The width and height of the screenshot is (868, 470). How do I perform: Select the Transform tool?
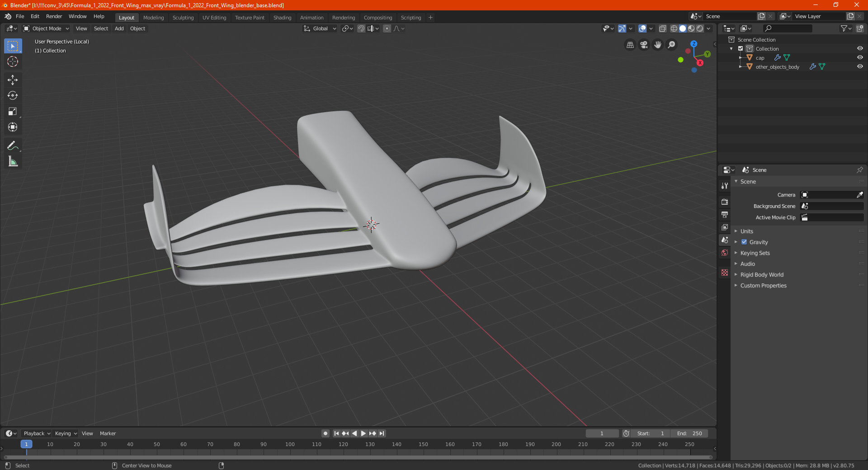coord(13,127)
